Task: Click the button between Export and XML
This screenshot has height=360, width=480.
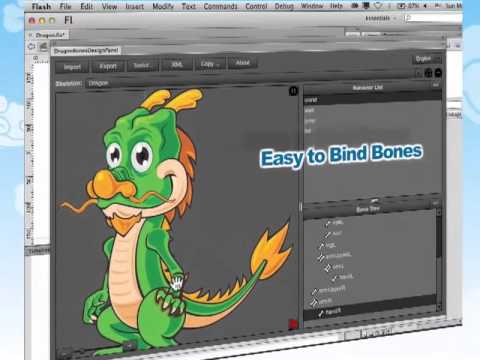Action: tap(143, 65)
